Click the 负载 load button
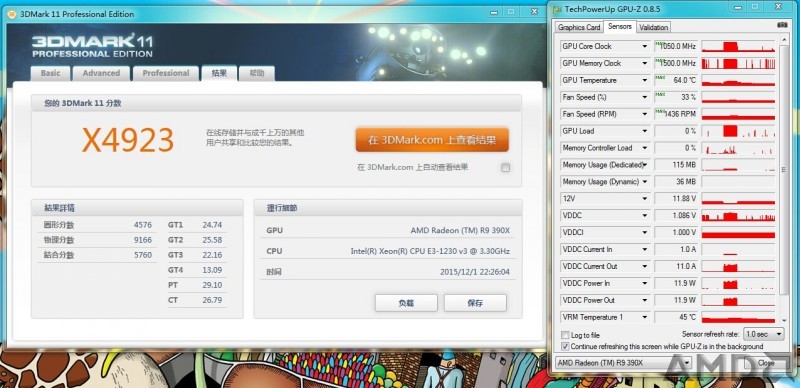 (406, 303)
